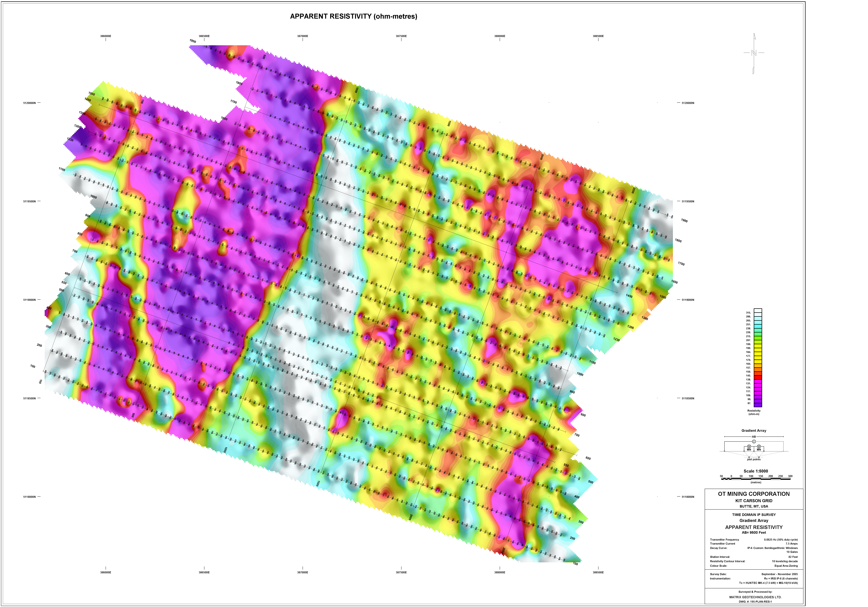Click 'TIME DOMAIN IP SURVEY' heading

[x=754, y=515]
